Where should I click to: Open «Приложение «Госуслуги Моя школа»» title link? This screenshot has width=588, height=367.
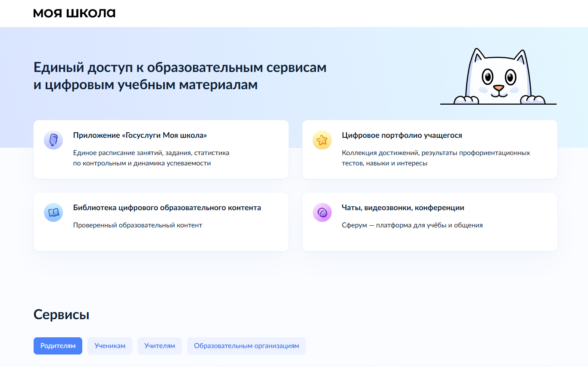click(140, 135)
